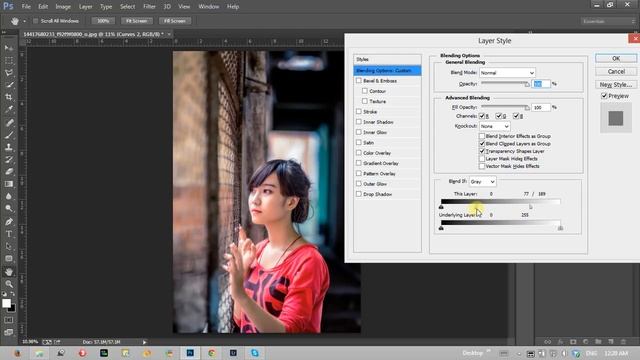Enable Bevel & Emboss style checkbox

coord(359,80)
